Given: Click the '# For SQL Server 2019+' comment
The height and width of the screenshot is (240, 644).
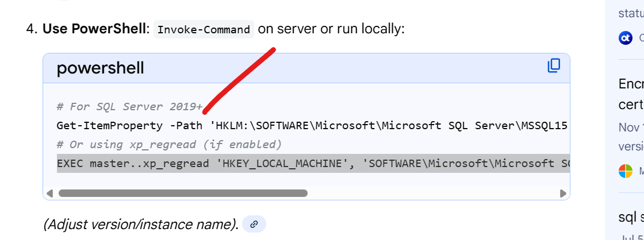Looking at the screenshot, I should point(130,107).
